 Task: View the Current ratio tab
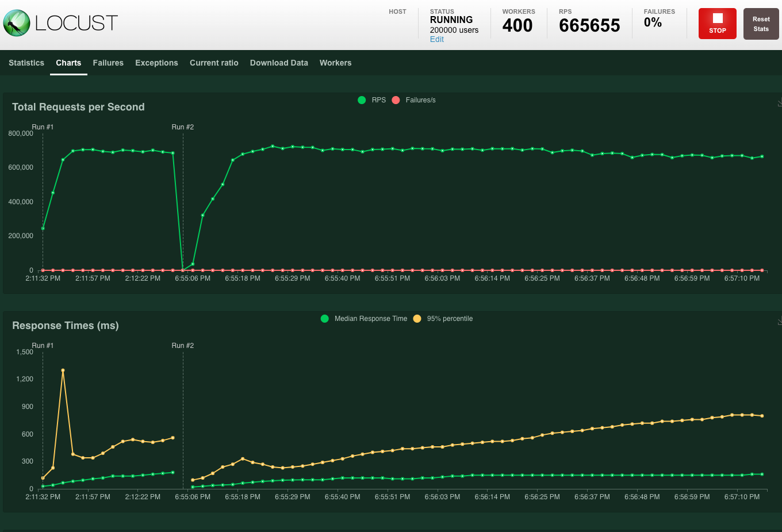[214, 63]
